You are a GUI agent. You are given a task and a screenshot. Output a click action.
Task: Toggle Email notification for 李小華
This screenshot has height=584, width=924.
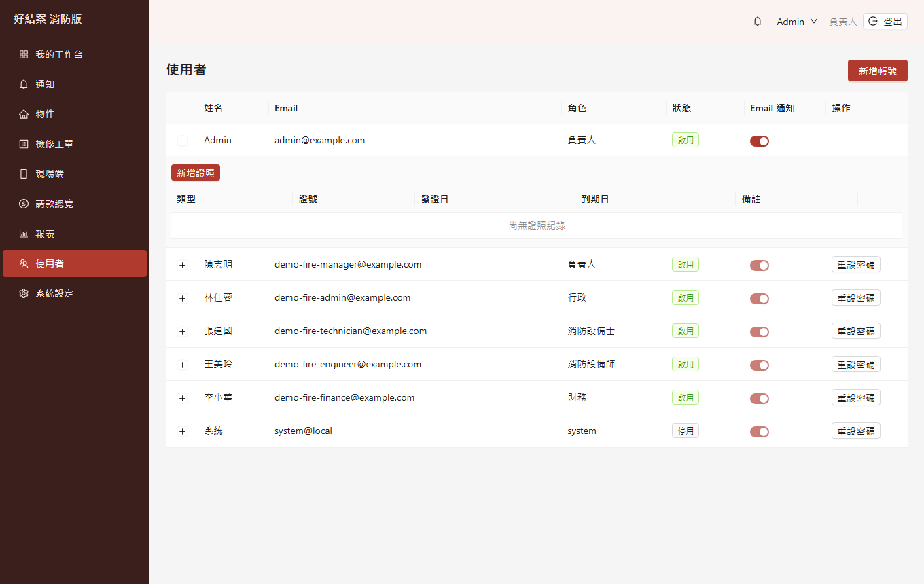[760, 399]
